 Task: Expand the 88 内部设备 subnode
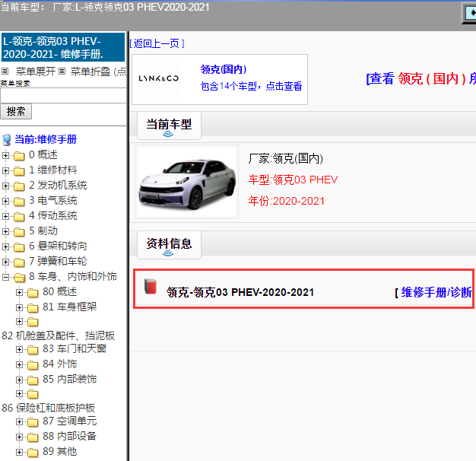19,437
